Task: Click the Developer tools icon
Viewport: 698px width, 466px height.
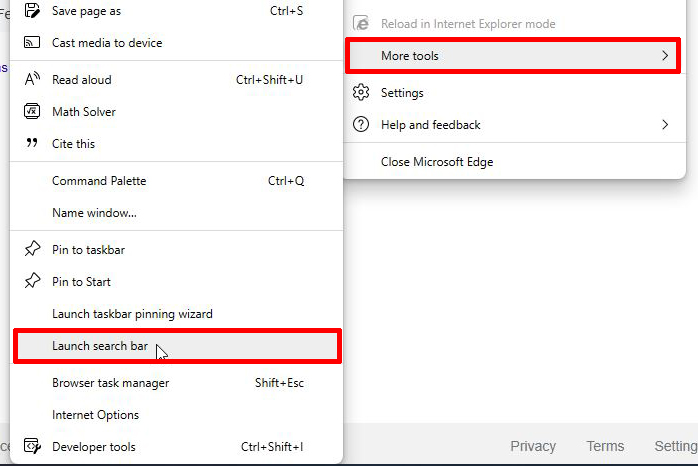Action: pos(32,447)
